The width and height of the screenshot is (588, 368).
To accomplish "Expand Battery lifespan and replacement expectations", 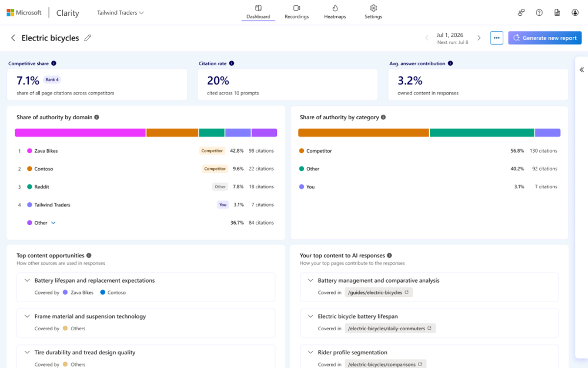I will [x=27, y=281].
